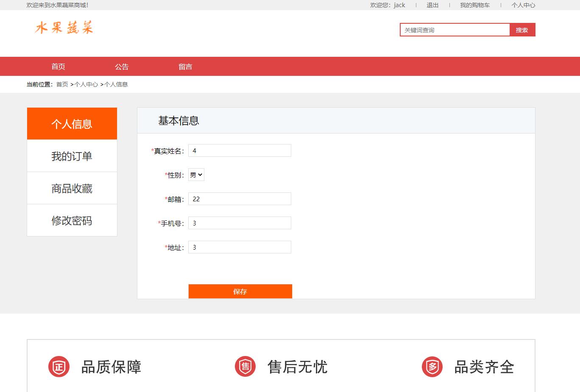Open 我的购物车 link in the header
The image size is (580, 392).
[x=475, y=5]
